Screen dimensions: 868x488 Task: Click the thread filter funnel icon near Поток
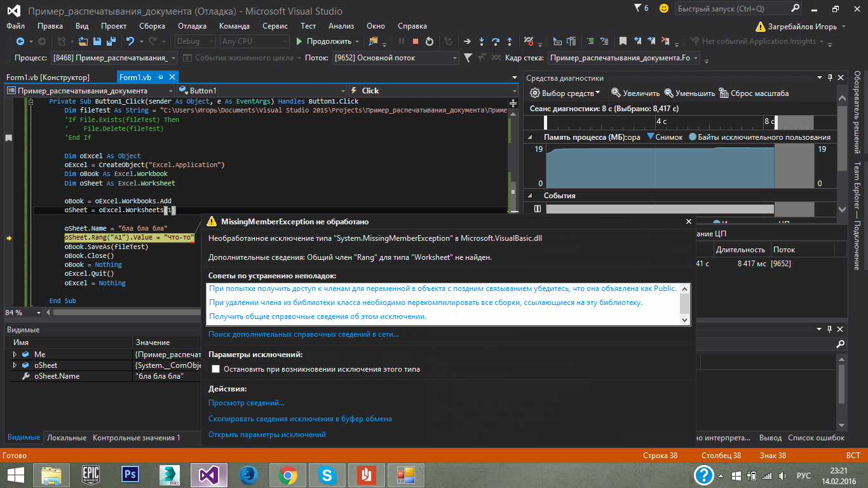pyautogui.click(x=468, y=58)
